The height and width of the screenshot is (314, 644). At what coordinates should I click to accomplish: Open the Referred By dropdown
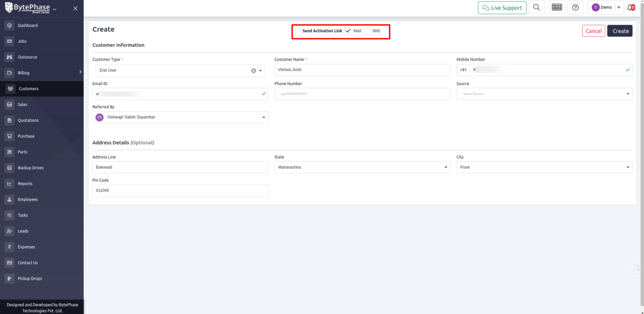point(263,117)
